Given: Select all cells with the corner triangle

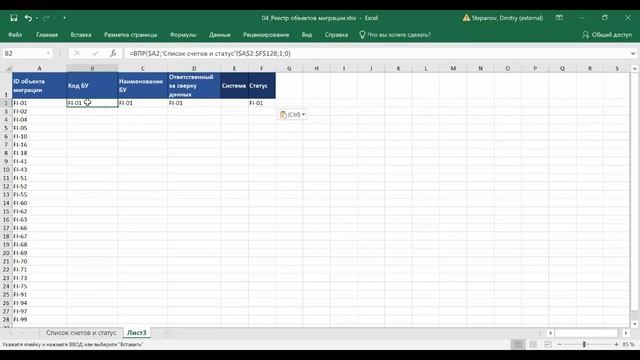Looking at the screenshot, I should 7,68.
